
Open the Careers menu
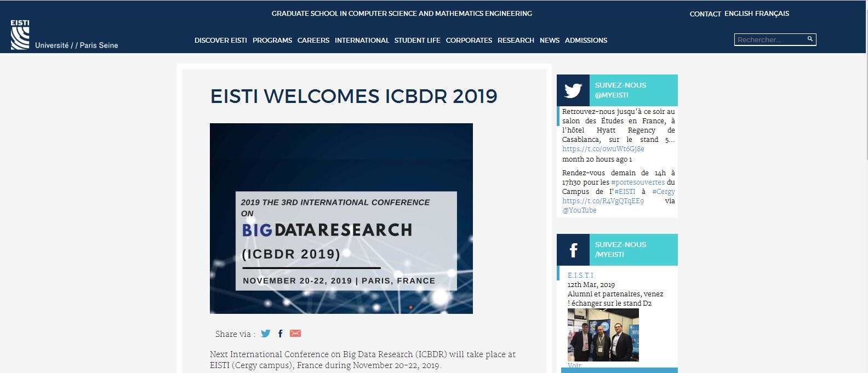(x=313, y=41)
